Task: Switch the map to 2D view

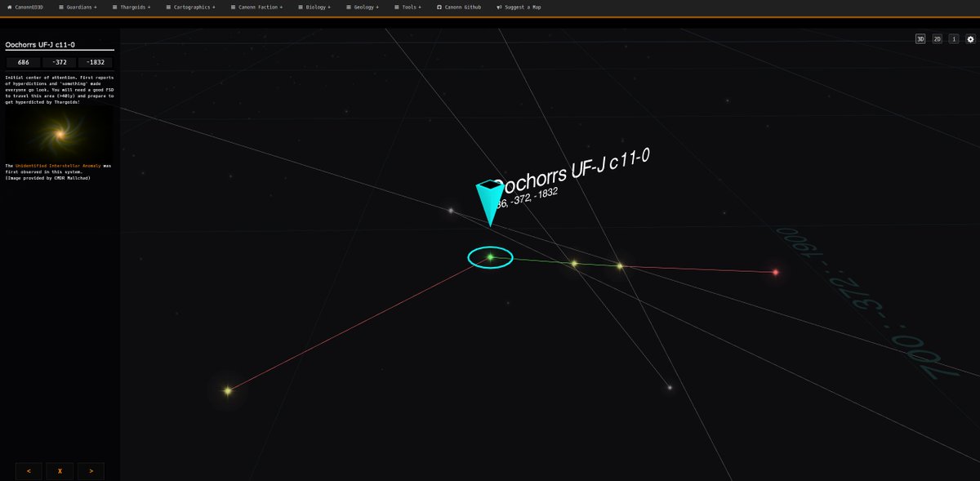Action: click(x=936, y=38)
